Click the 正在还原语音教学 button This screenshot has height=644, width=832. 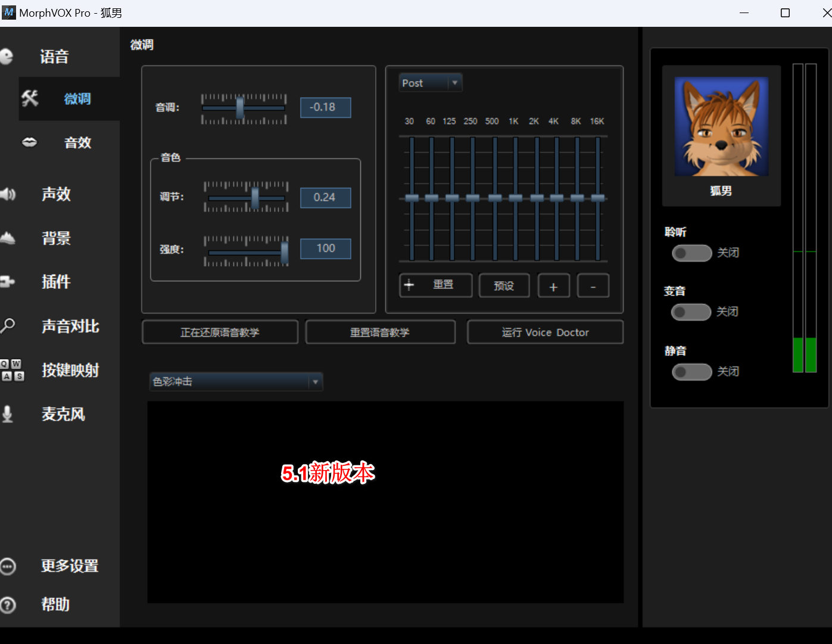pos(220,332)
